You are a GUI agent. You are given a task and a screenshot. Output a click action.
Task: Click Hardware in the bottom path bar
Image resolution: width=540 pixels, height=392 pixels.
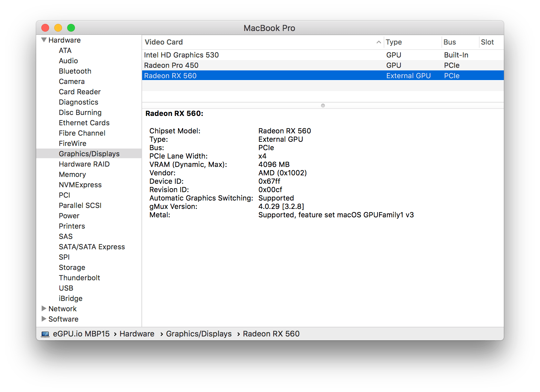click(x=137, y=334)
